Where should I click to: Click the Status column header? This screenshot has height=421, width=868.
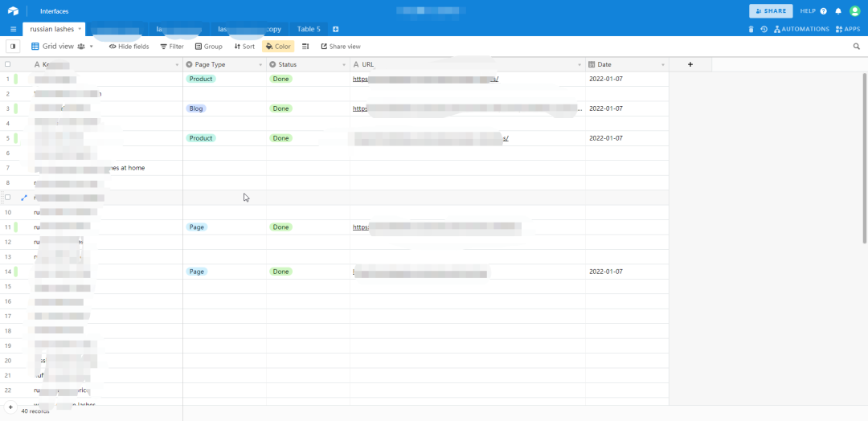click(x=309, y=65)
